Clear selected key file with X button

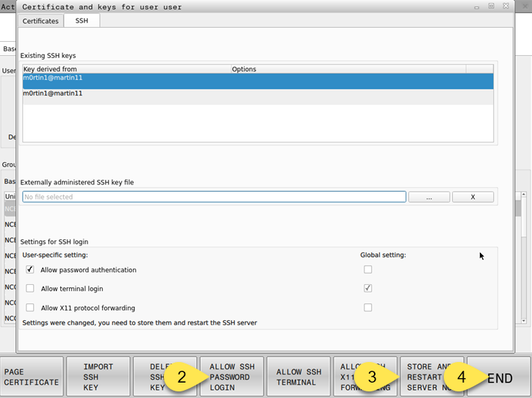pos(472,197)
